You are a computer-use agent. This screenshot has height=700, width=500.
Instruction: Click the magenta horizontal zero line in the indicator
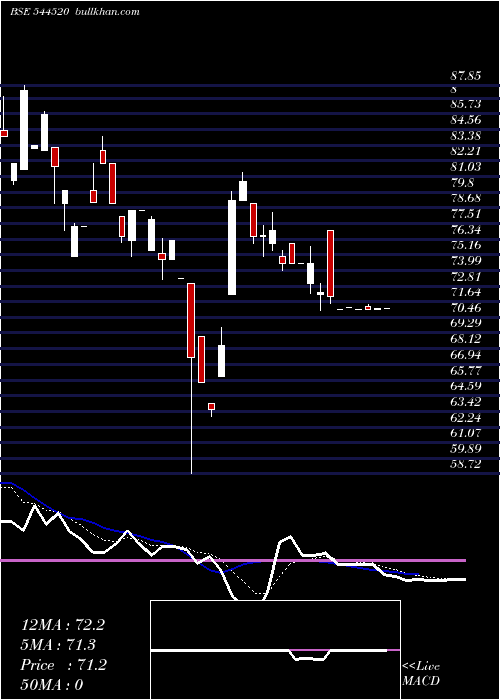[x=233, y=560]
